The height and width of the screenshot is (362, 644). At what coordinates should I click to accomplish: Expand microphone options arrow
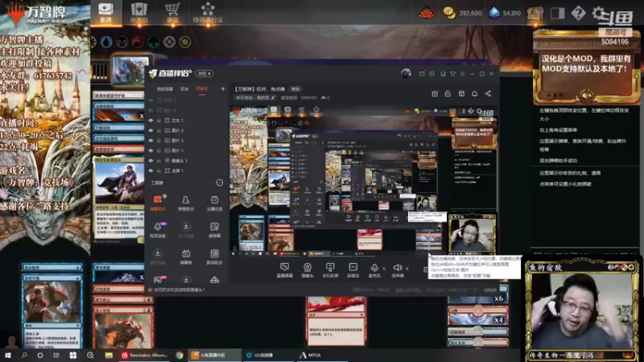pos(384,269)
